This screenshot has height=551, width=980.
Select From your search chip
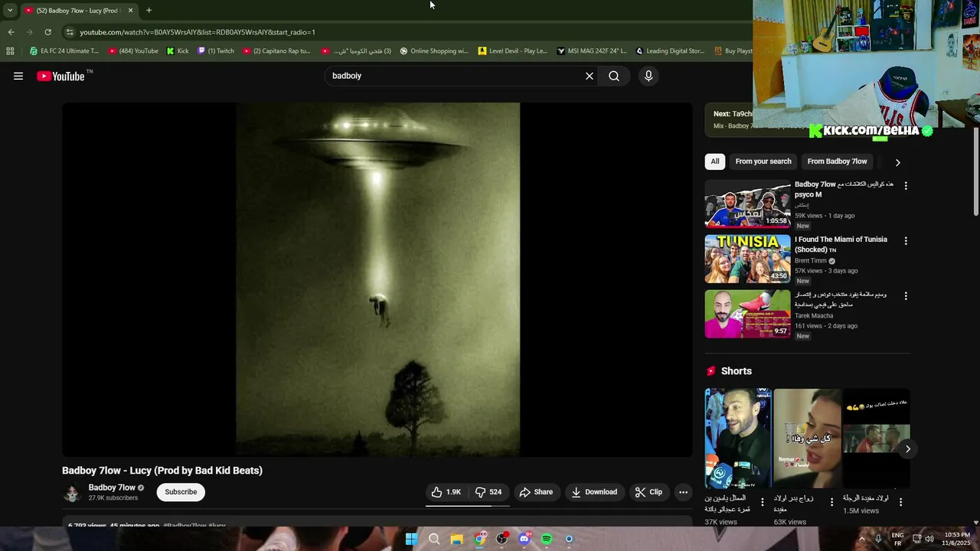pyautogui.click(x=763, y=161)
